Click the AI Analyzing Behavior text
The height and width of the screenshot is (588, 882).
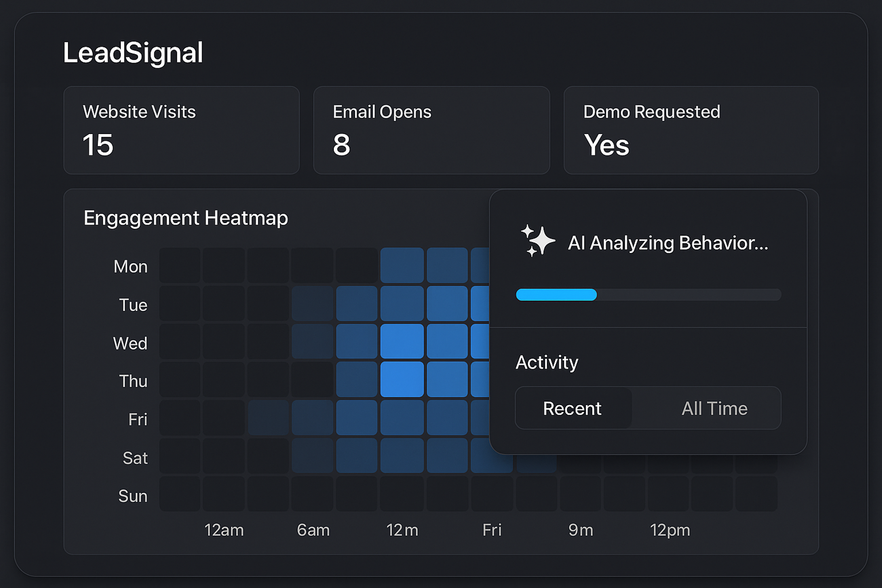(668, 243)
